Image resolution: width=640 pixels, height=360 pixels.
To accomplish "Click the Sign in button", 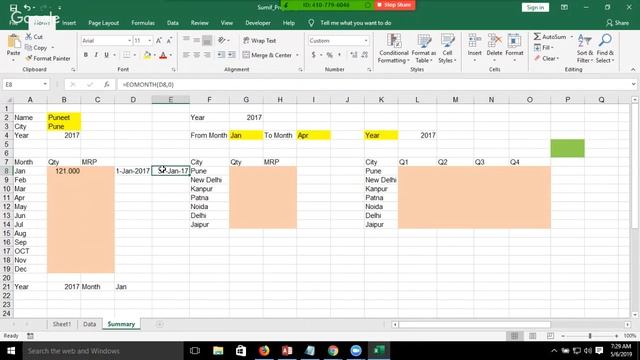I will 535,7.
